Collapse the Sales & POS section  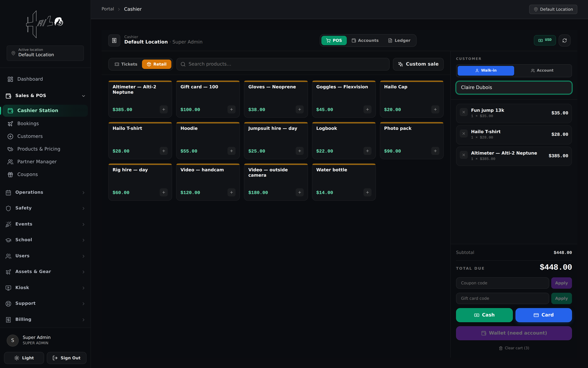45,96
